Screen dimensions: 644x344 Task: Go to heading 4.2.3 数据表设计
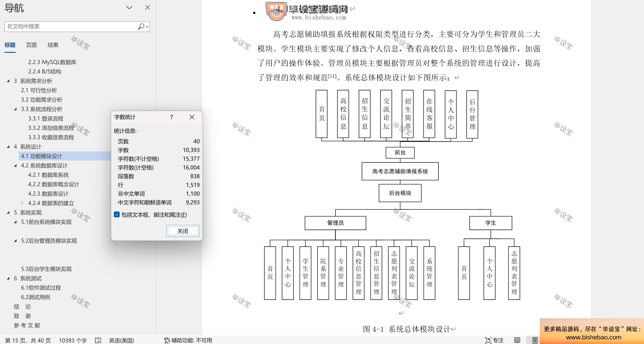(48, 194)
